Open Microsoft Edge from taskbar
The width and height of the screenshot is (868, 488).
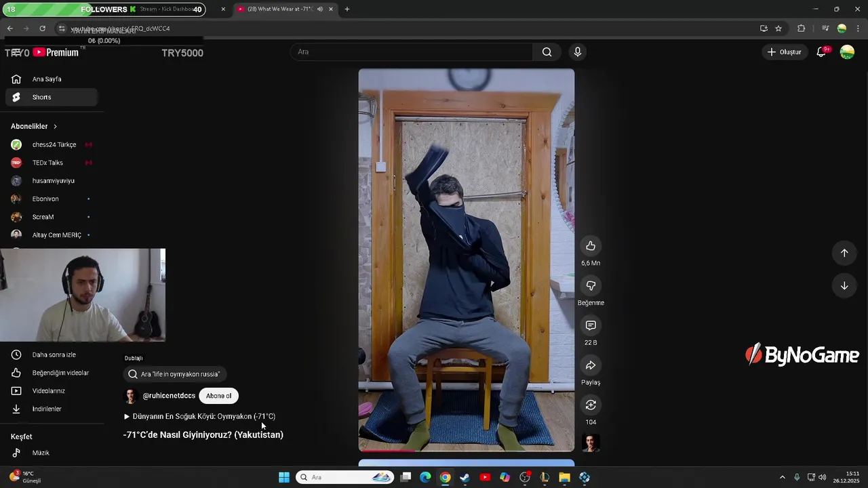click(425, 477)
